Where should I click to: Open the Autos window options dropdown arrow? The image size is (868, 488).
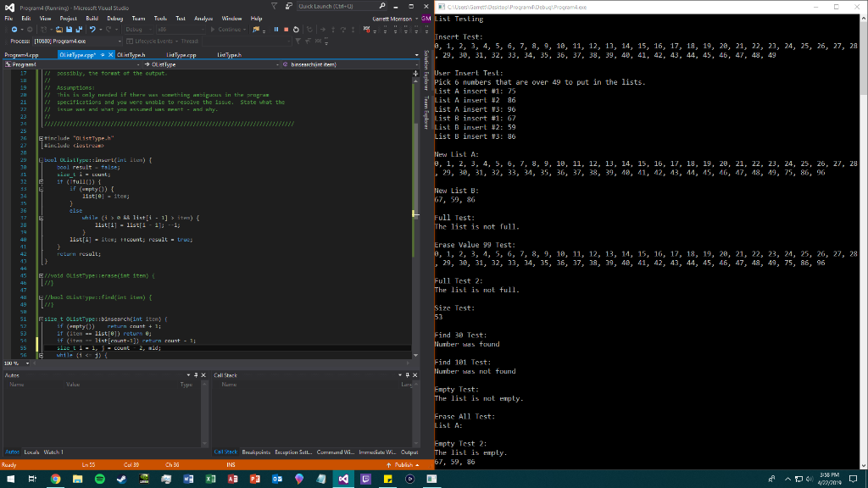point(188,375)
